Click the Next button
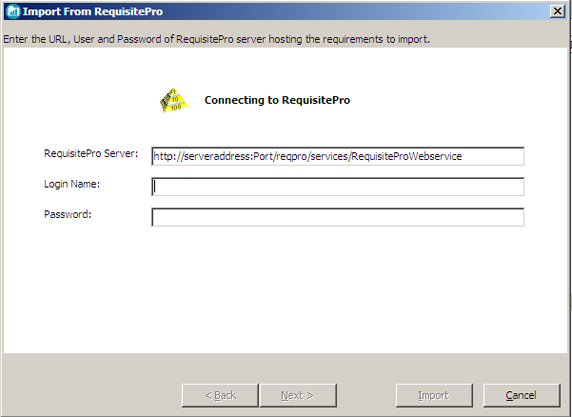 pos(298,395)
